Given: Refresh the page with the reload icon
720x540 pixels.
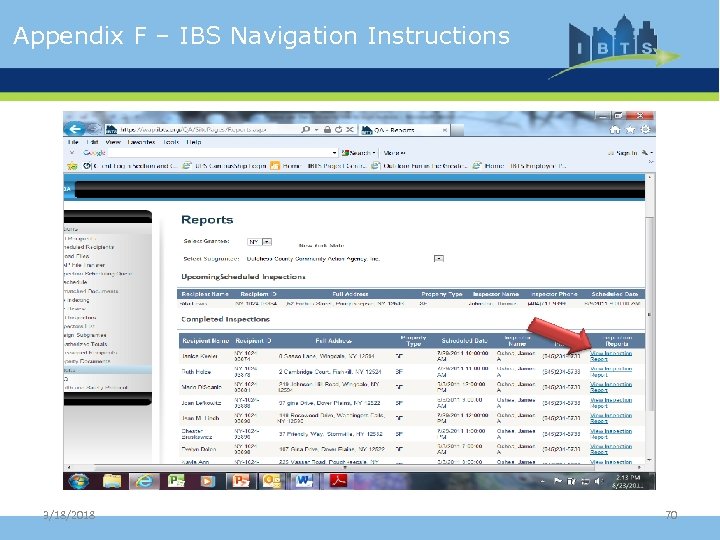Looking at the screenshot, I should 338,129.
